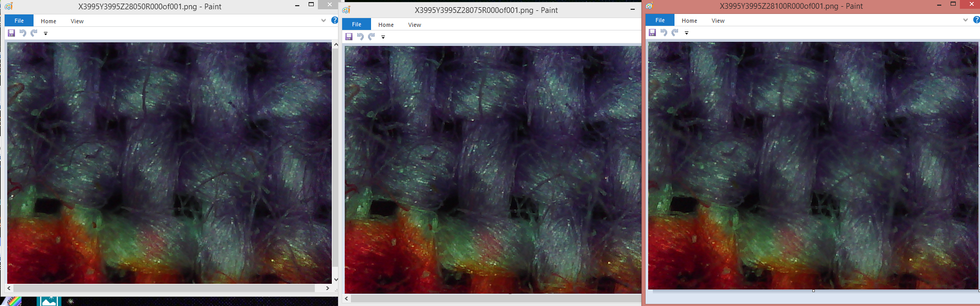Click Save icon in the Z28050 Paint window
The image size is (980, 306).
pos(11,33)
